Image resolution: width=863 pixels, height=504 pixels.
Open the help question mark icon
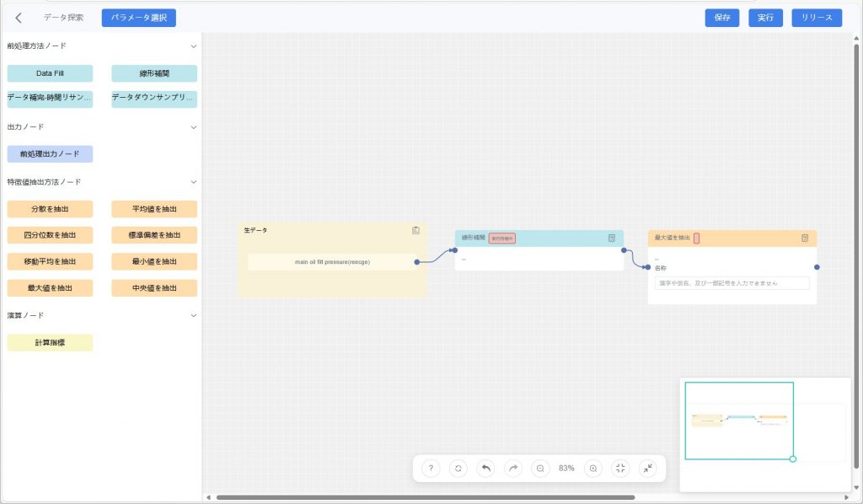pos(431,468)
